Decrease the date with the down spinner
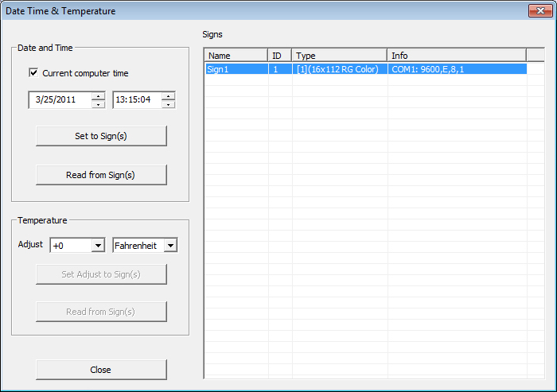 click(x=99, y=104)
